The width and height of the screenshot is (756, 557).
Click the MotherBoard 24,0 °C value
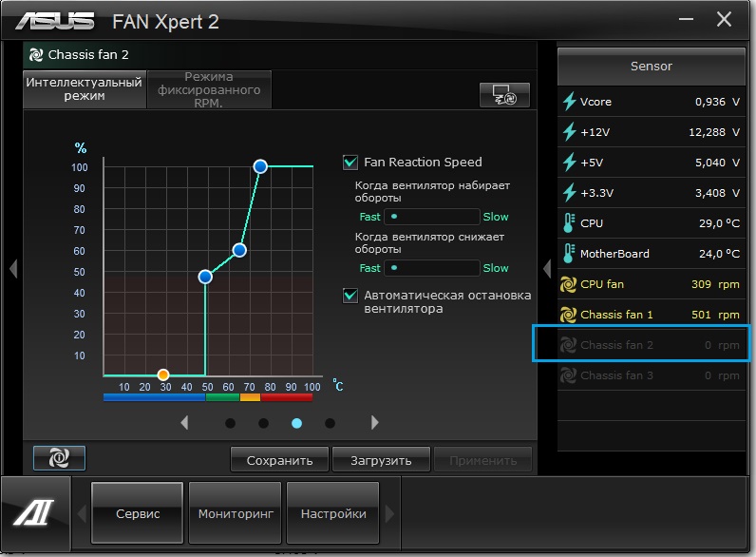pos(719,254)
